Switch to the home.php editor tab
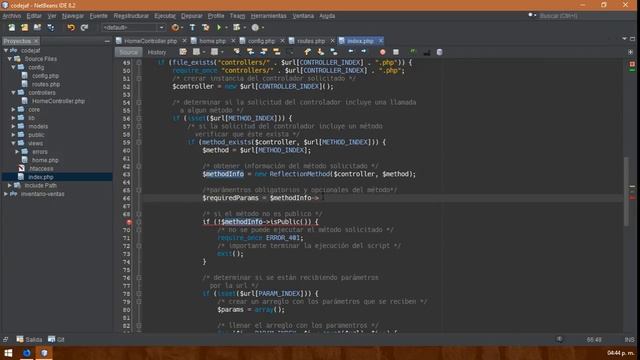This screenshot has width=640, height=360. (x=212, y=41)
